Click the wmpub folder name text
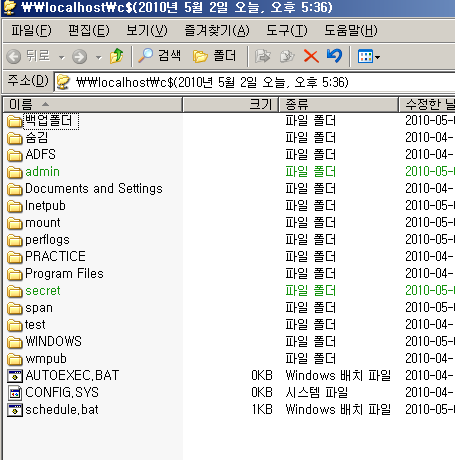The width and height of the screenshot is (455, 460). coord(46,359)
